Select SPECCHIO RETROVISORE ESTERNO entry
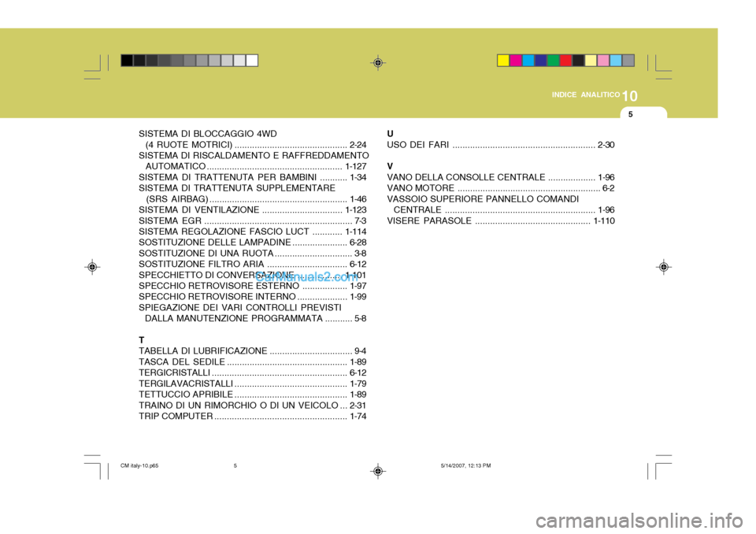This screenshot has height=534, width=756. (x=253, y=286)
